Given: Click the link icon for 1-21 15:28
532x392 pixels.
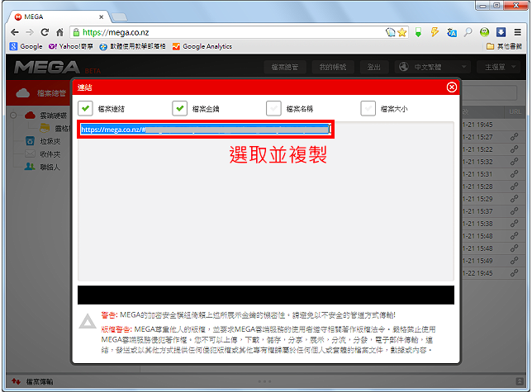Looking at the screenshot, I should 515,187.
